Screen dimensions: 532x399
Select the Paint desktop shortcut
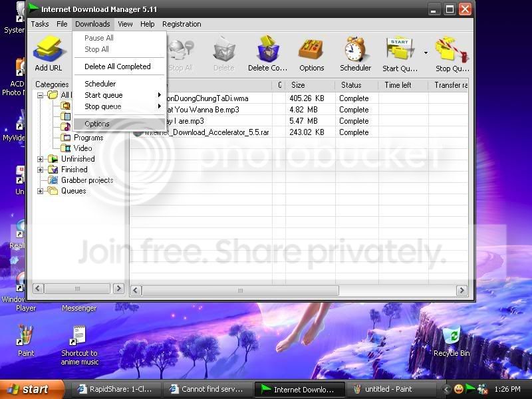pos(26,340)
